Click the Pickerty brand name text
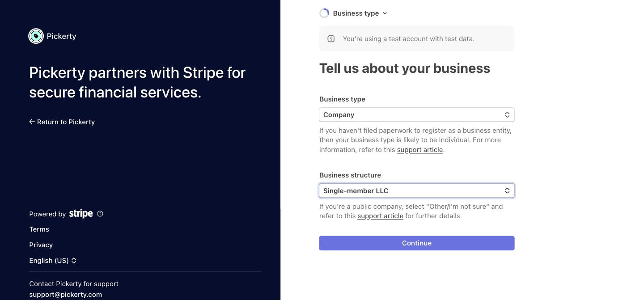The width and height of the screenshot is (644, 300). click(x=61, y=36)
